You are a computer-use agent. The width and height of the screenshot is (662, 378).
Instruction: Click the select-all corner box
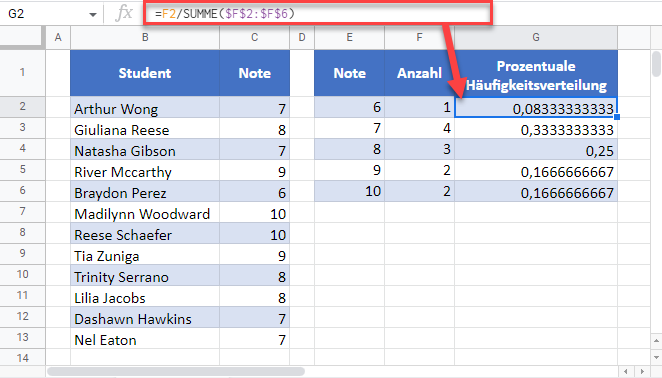(x=22, y=37)
